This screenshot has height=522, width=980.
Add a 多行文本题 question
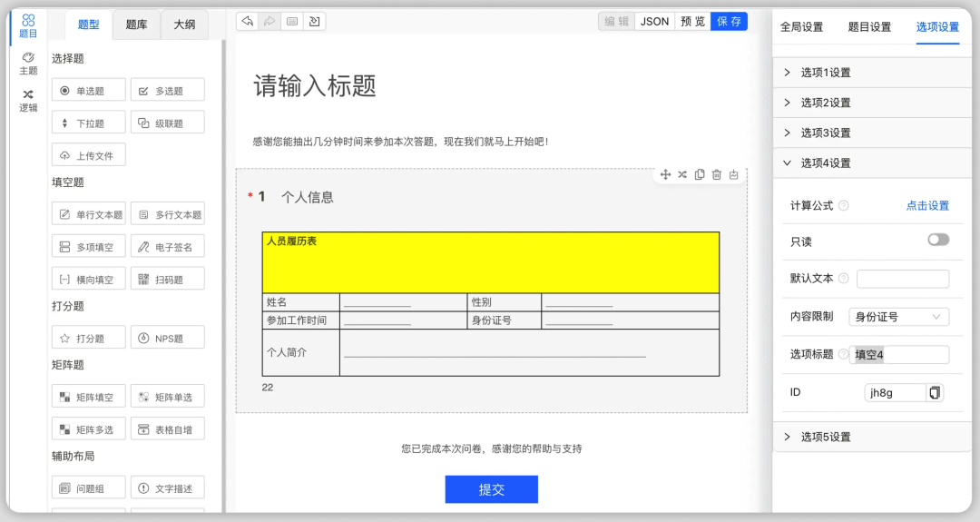click(x=168, y=214)
